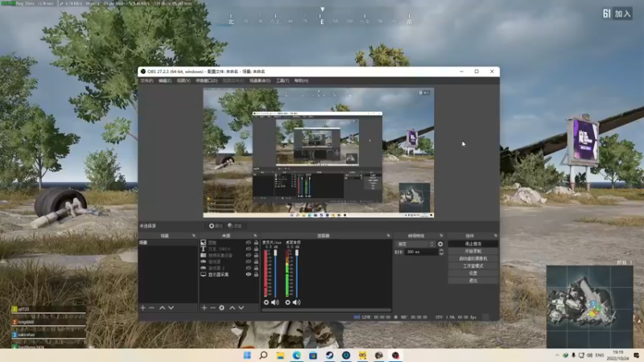Pop out the Scenes dock panel

(x=194, y=236)
